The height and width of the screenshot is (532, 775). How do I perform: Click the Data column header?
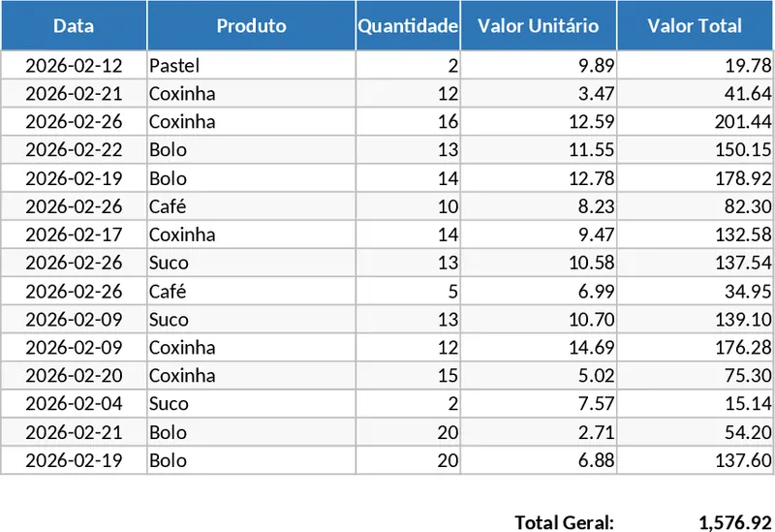[x=74, y=26]
